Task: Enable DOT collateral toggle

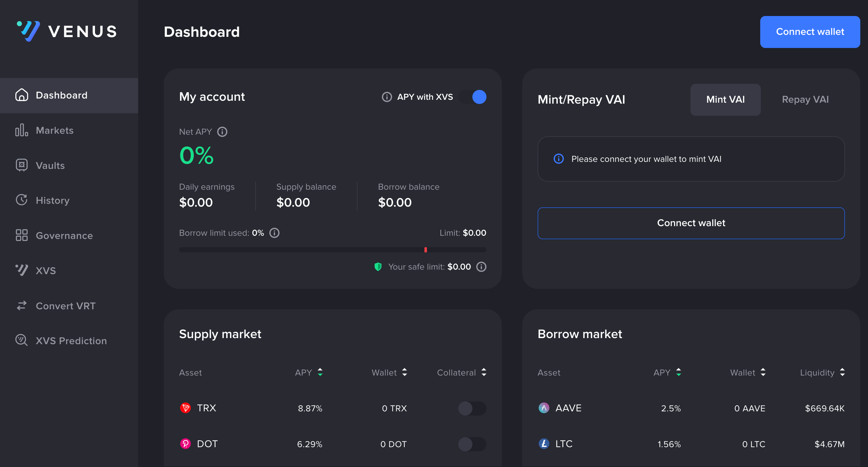Action: click(x=472, y=444)
